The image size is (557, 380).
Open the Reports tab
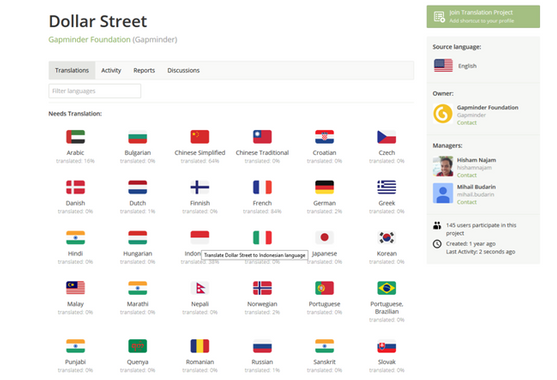144,70
